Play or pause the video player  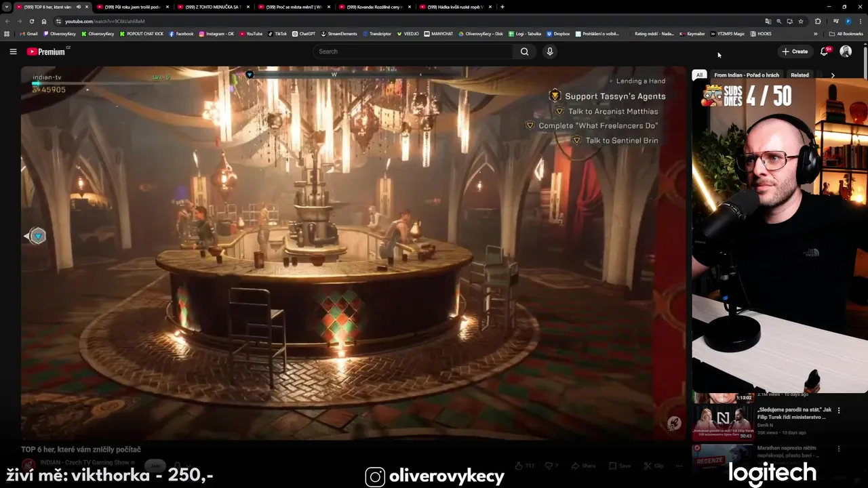pos(353,252)
